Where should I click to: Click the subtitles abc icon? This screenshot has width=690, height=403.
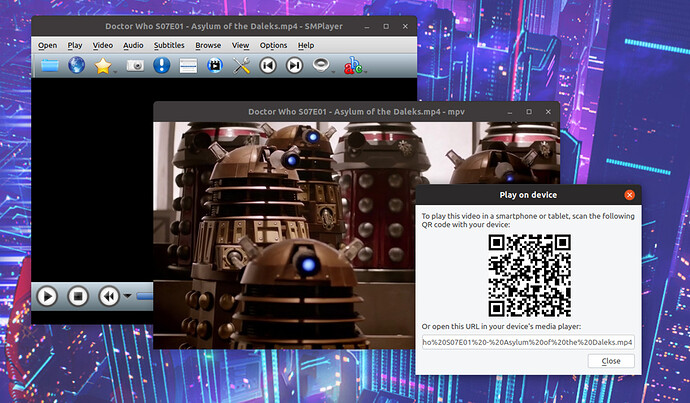(x=353, y=66)
